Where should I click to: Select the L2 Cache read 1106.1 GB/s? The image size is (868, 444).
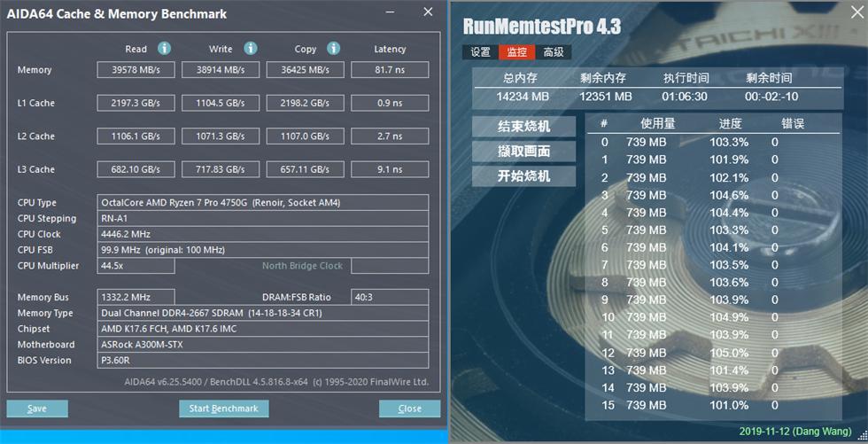tap(136, 136)
